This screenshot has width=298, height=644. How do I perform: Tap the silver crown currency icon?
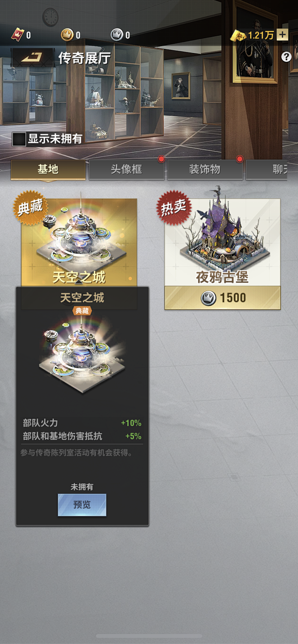click(117, 35)
